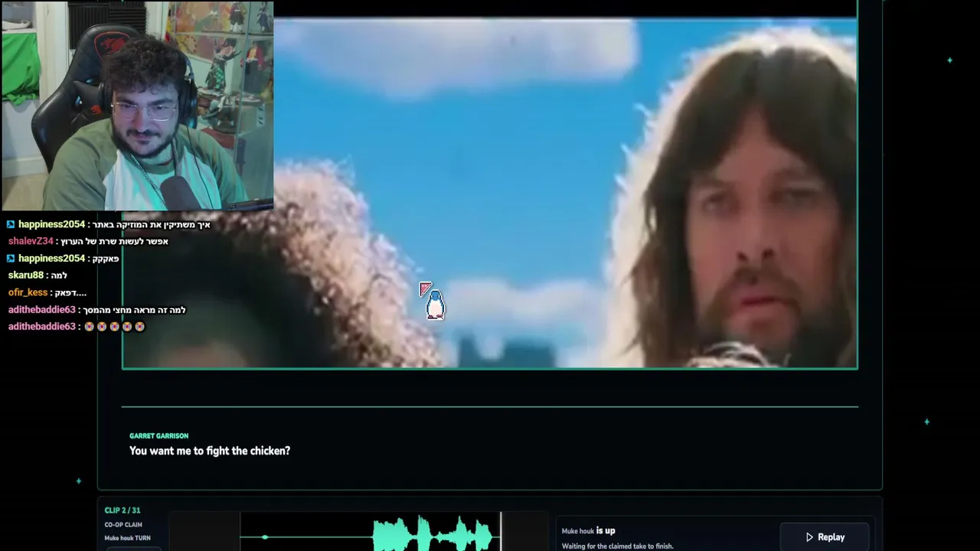The height and width of the screenshot is (551, 980).
Task: Click the username ofir_kess in chat
Action: click(x=28, y=292)
